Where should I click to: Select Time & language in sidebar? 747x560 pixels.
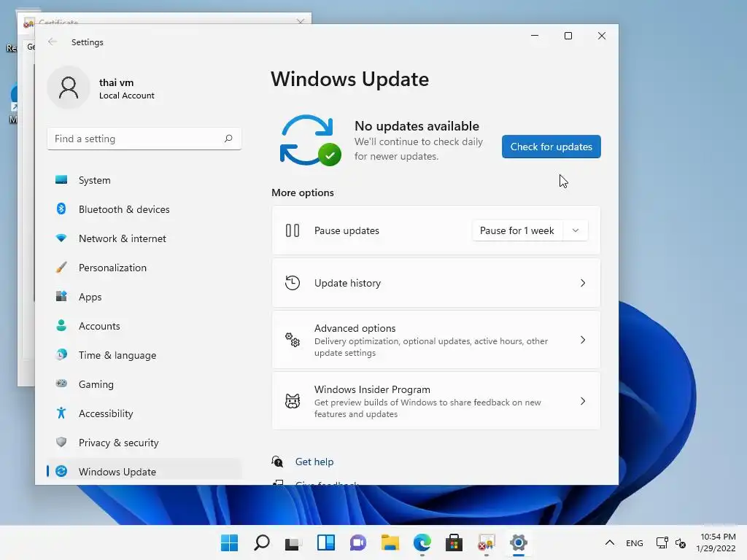[x=144, y=355]
